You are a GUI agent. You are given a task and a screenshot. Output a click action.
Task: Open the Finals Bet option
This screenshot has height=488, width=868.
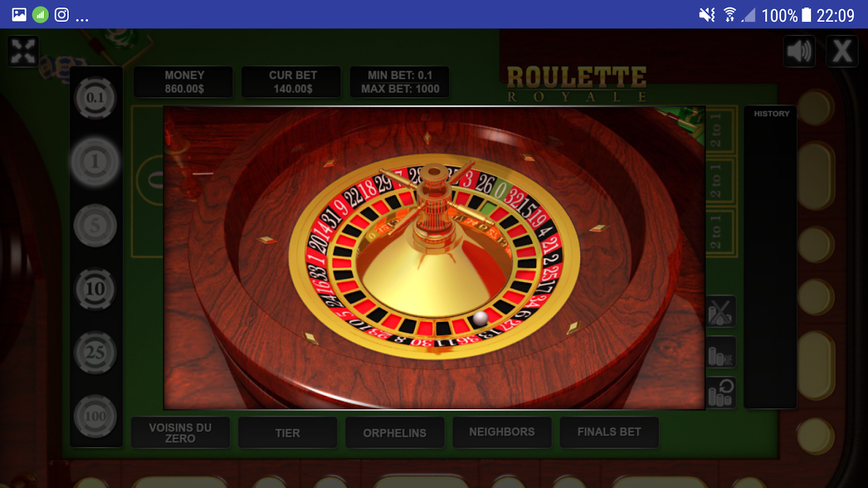point(609,432)
